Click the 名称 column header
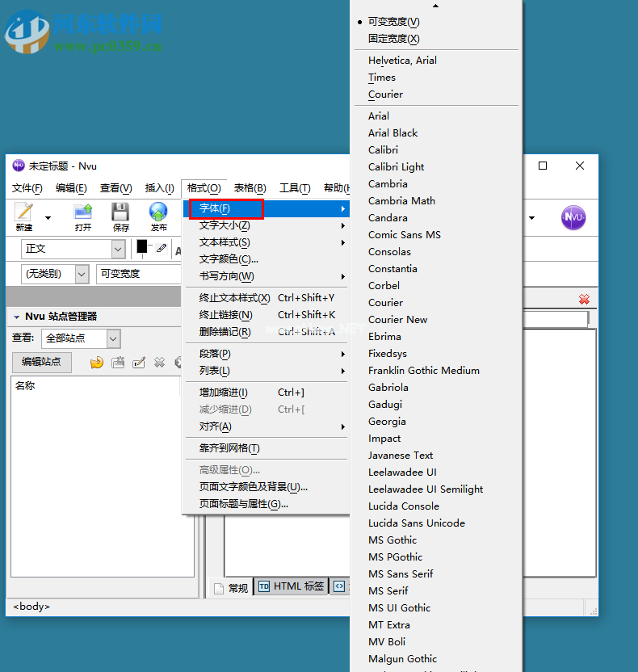 (x=25, y=386)
